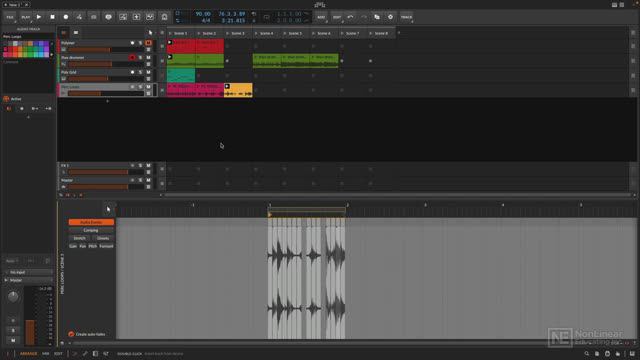Click the Redo arrow icon
Screen dimensions: 640x360
tap(364, 17)
